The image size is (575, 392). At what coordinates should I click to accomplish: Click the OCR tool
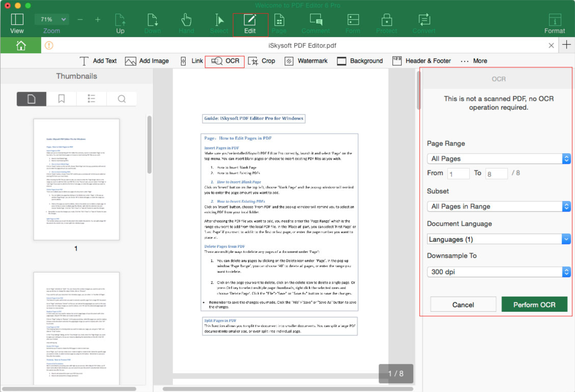(225, 61)
